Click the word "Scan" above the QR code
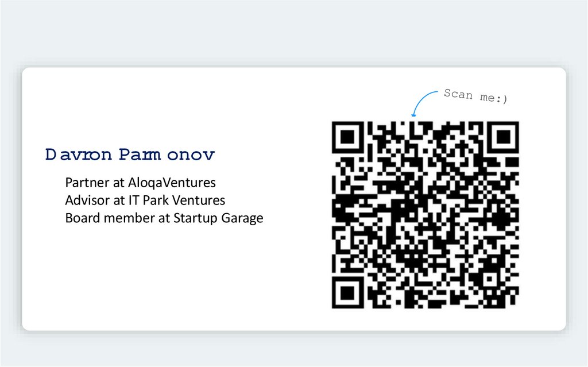The width and height of the screenshot is (588, 367). tap(458, 93)
